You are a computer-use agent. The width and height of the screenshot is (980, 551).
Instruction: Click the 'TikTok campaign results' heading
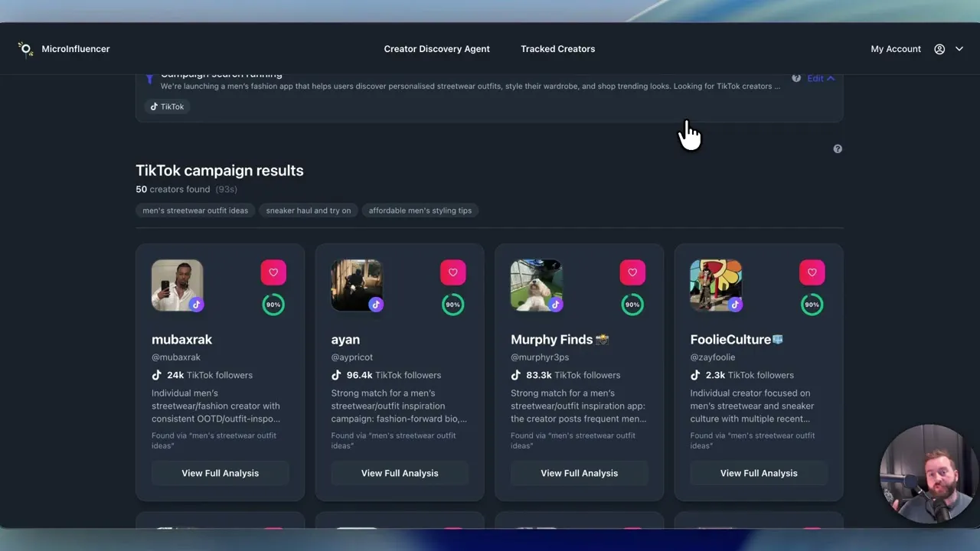click(220, 171)
